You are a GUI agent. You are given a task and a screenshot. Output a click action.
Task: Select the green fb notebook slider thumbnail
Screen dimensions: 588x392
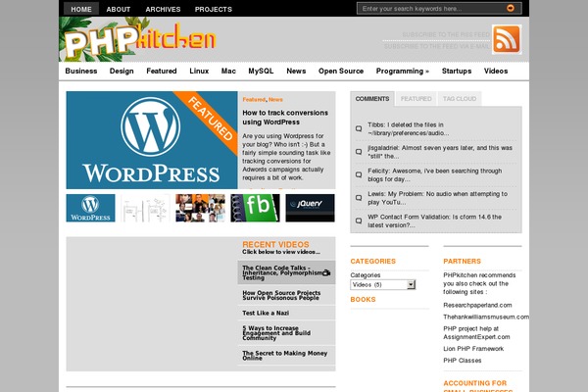255,208
